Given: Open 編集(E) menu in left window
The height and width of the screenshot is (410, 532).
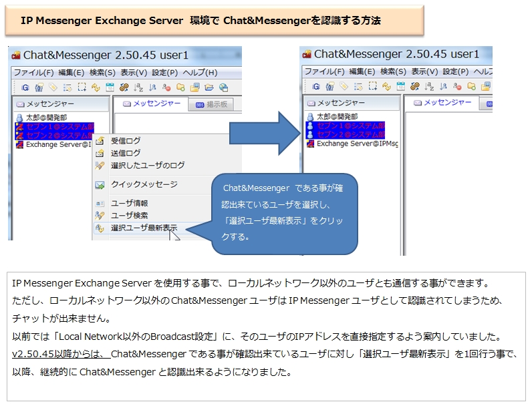Looking at the screenshot, I should click(x=72, y=73).
